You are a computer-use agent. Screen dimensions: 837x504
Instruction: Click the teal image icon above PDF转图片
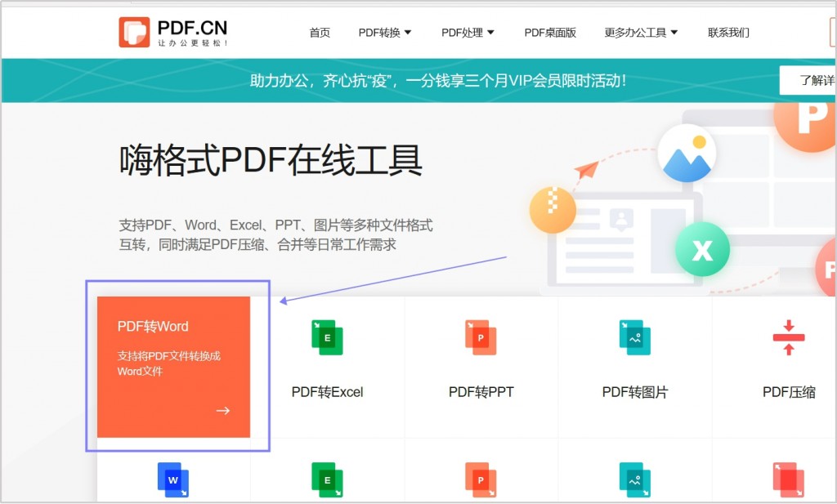click(x=634, y=337)
